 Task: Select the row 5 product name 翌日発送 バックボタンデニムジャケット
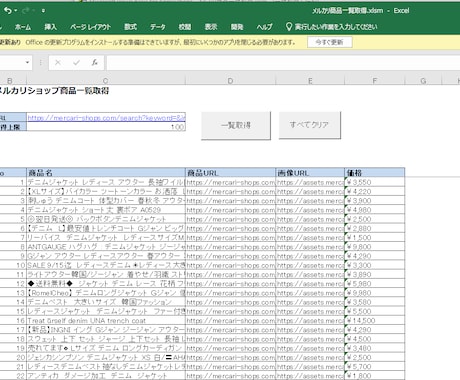coord(106,219)
